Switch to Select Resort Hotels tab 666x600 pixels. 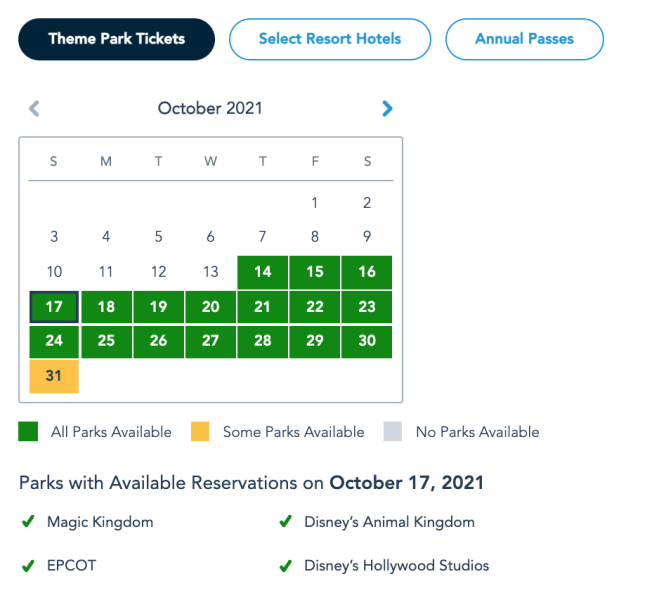click(330, 39)
